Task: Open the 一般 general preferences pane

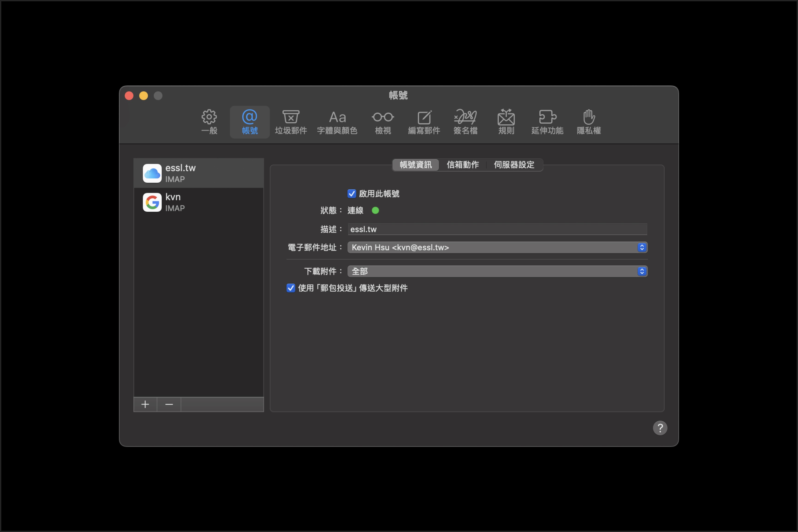Action: (x=209, y=122)
